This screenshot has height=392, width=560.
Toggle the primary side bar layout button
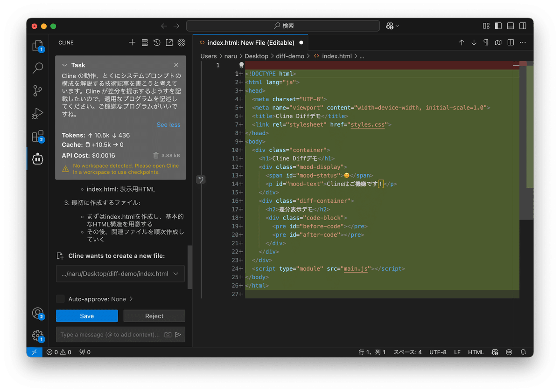498,26
